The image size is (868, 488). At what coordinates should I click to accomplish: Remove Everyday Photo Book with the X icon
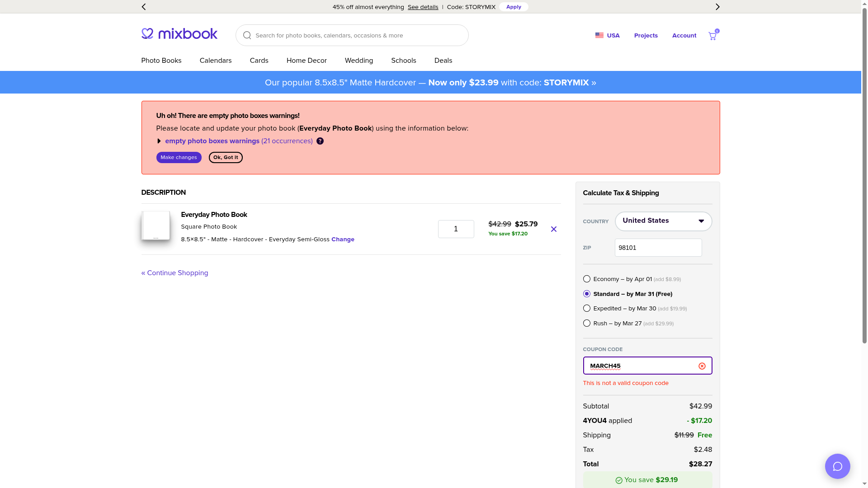(x=553, y=229)
